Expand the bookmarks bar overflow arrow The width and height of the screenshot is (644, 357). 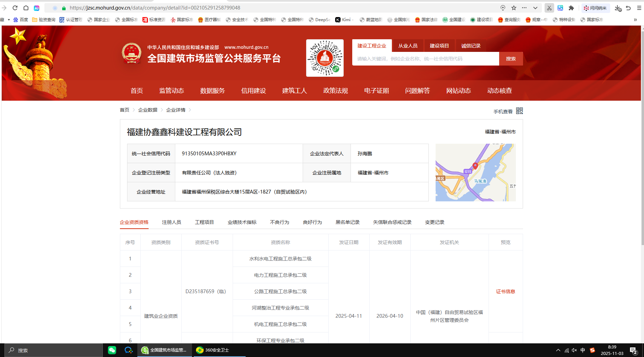pos(635,20)
